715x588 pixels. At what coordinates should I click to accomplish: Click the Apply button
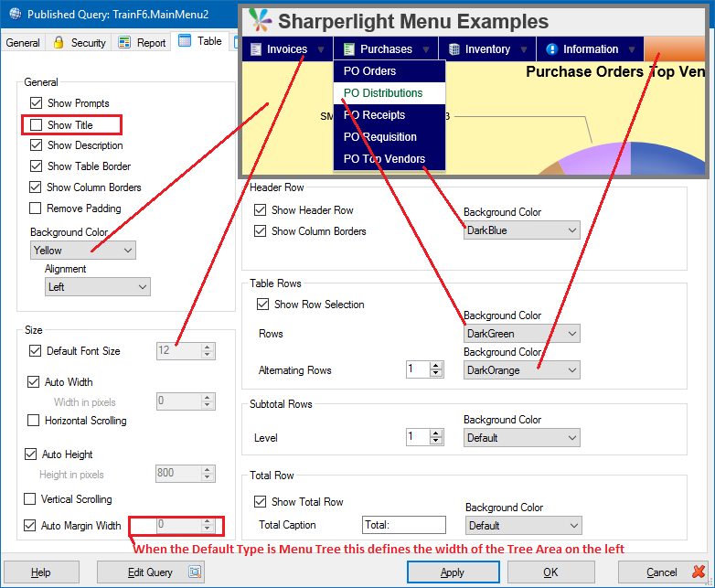pyautogui.click(x=453, y=572)
